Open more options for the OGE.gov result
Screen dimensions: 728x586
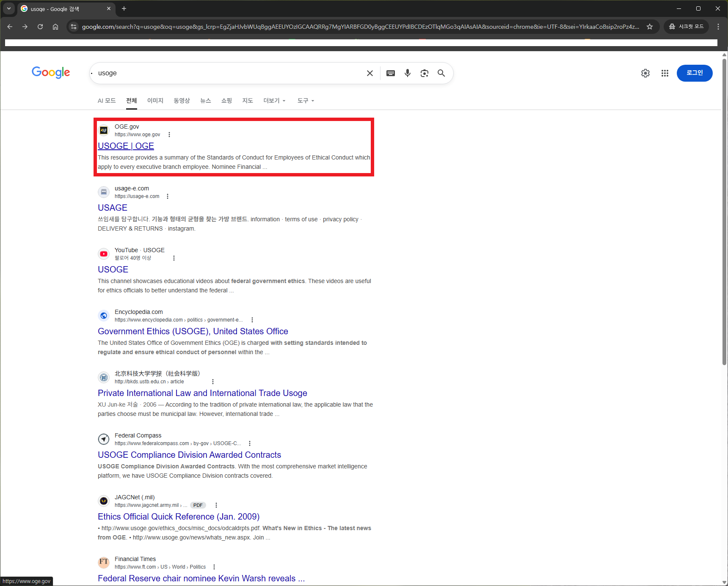click(x=169, y=135)
